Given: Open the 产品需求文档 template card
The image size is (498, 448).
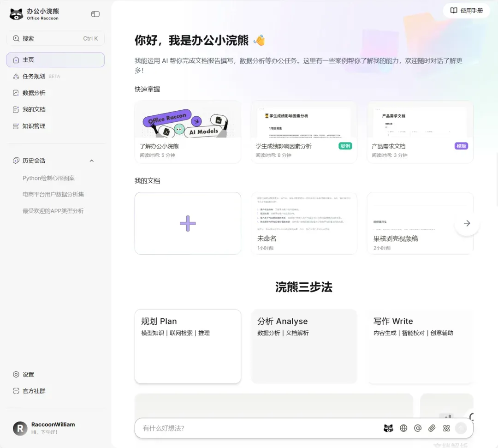Looking at the screenshot, I should (420, 132).
